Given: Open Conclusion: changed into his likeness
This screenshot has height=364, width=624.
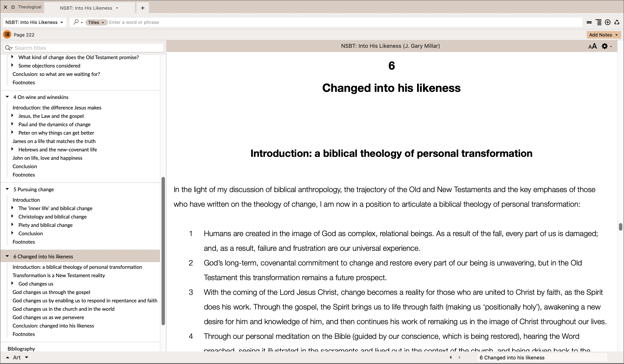Looking at the screenshot, I should click(x=53, y=326).
